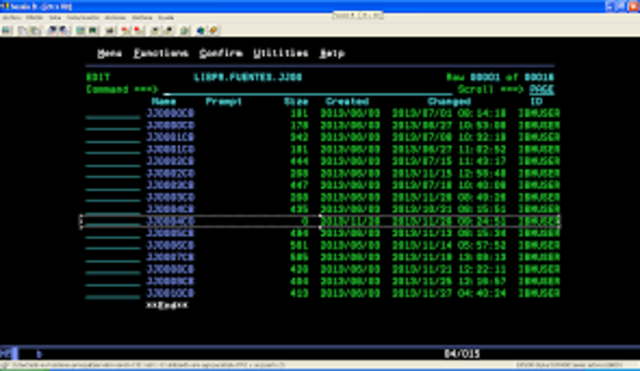This screenshot has width=640, height=371.
Task: Click the Receive File toolbar icon
Action: [x=65, y=31]
